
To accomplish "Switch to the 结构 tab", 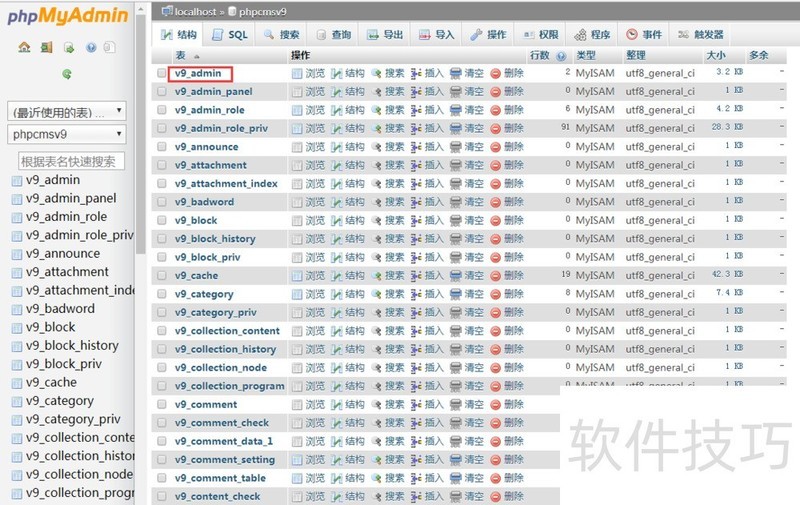I will pyautogui.click(x=179, y=35).
